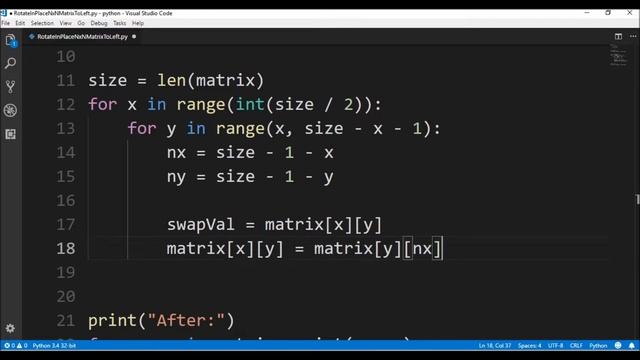Click the vertical scrollbar marker in editor
This screenshot has height=360, width=640.
pos(638,199)
